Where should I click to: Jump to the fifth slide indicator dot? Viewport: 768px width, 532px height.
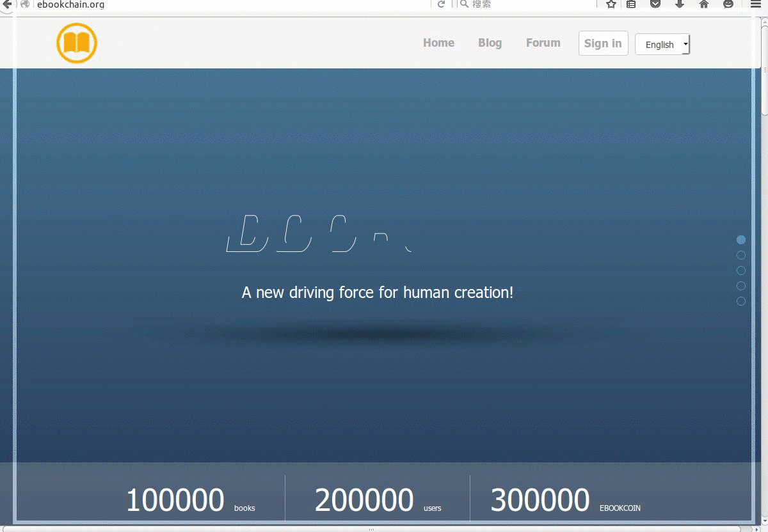coord(741,301)
